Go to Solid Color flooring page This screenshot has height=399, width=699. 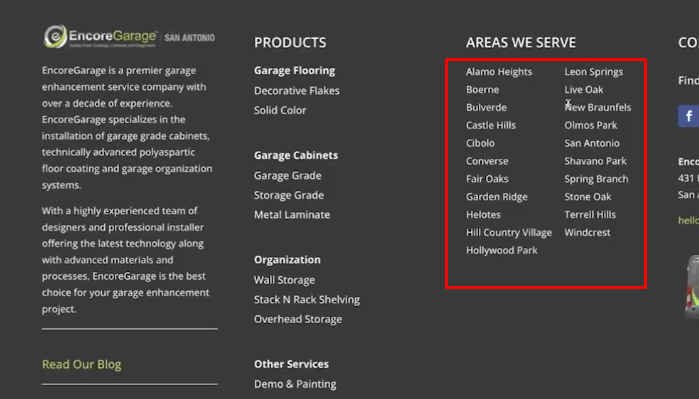[280, 110]
